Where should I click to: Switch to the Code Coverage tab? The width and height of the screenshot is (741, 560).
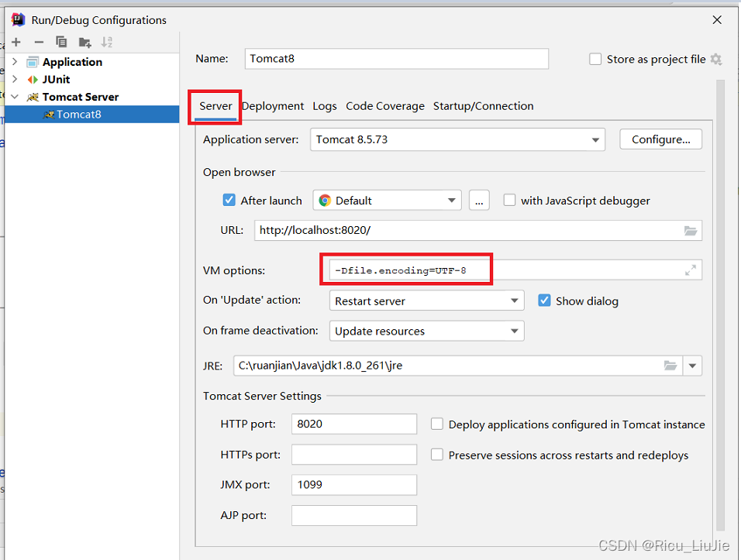pos(385,106)
